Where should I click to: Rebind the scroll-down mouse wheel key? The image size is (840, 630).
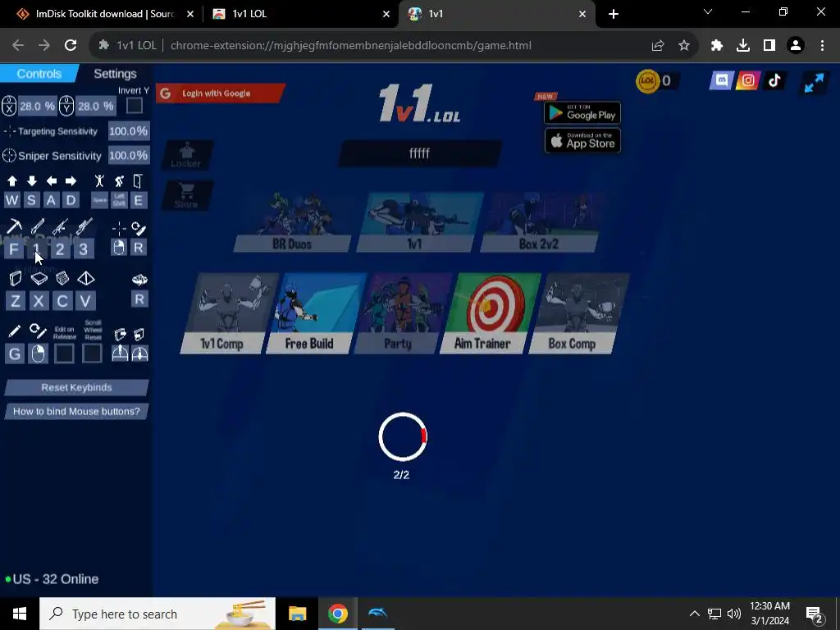click(x=139, y=354)
